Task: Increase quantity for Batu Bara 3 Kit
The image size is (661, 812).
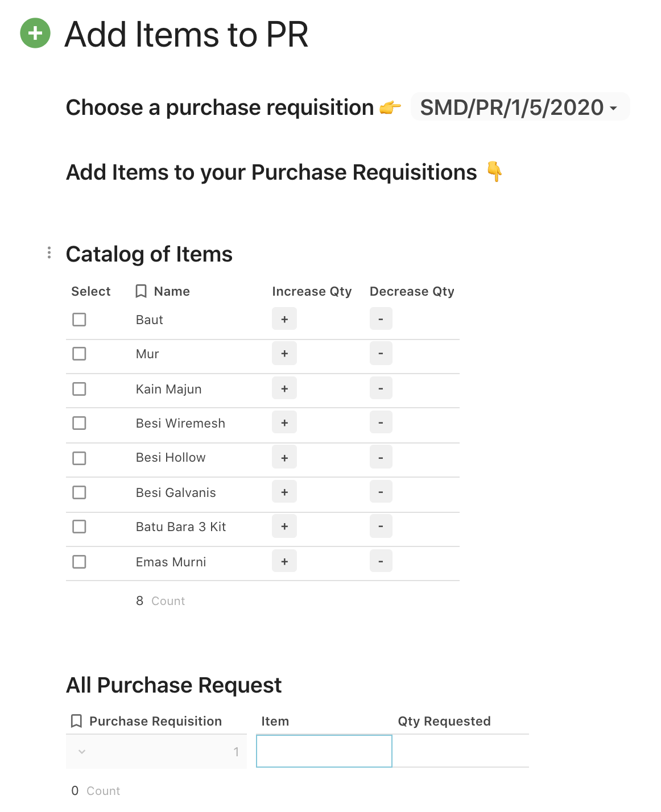Action: [x=284, y=527]
